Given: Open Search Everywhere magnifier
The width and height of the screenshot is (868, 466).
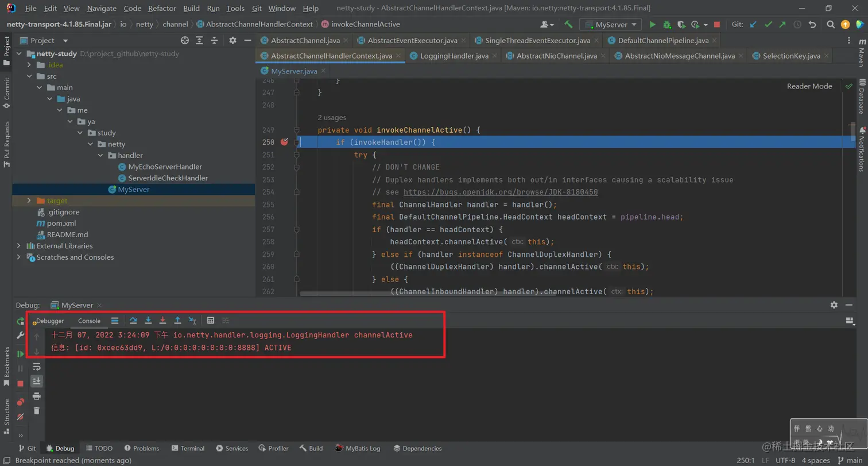Looking at the screenshot, I should pos(831,25).
